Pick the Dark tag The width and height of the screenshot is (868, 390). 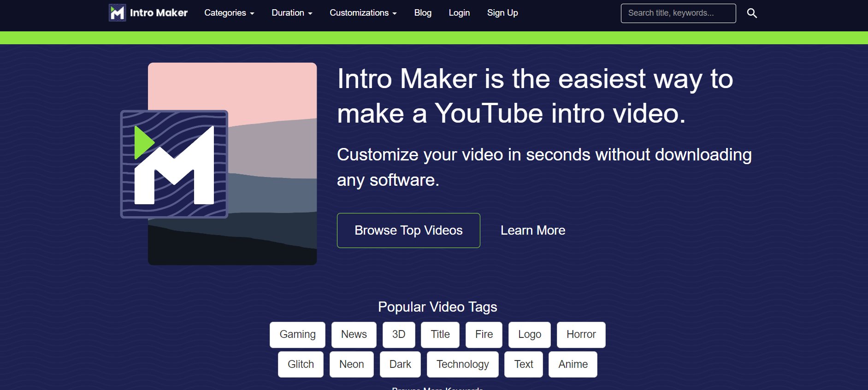(400, 365)
